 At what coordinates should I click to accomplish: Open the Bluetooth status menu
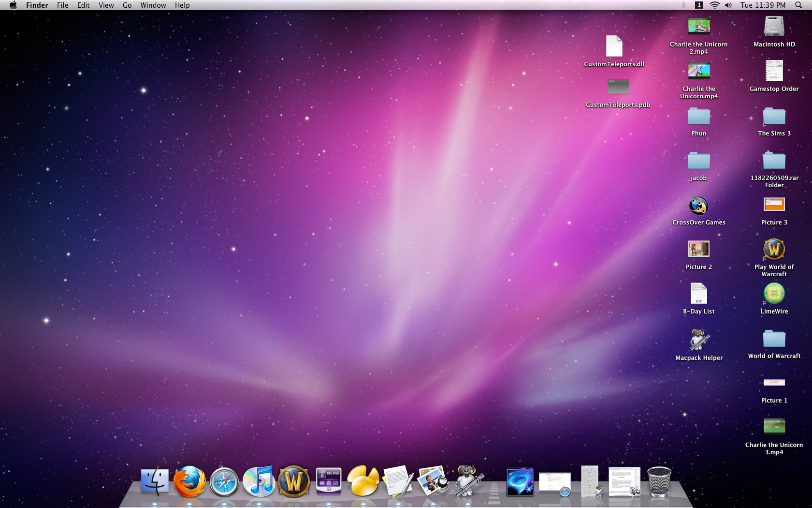(684, 5)
